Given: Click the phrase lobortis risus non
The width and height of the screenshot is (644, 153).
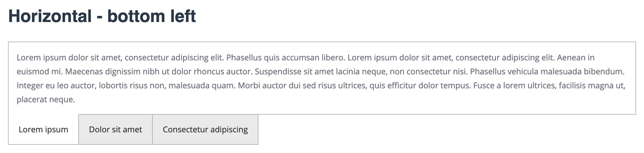Looking at the screenshot, I should 130,86.
